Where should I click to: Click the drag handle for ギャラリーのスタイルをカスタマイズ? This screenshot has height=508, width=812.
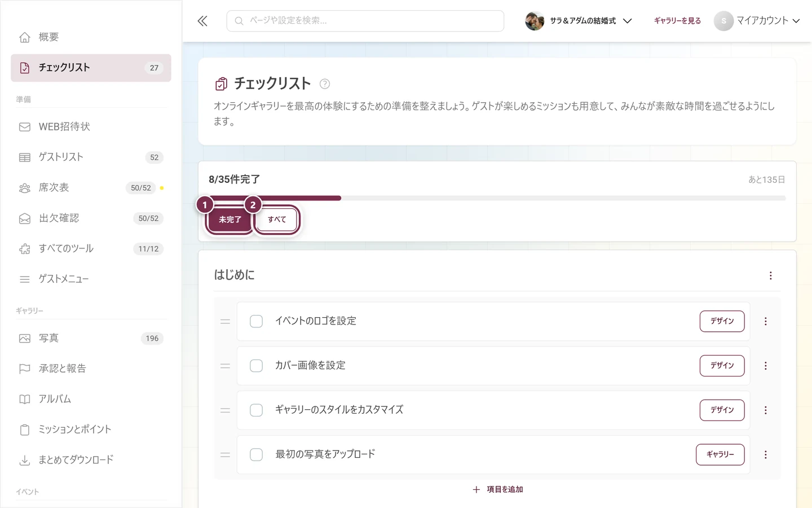(x=225, y=410)
